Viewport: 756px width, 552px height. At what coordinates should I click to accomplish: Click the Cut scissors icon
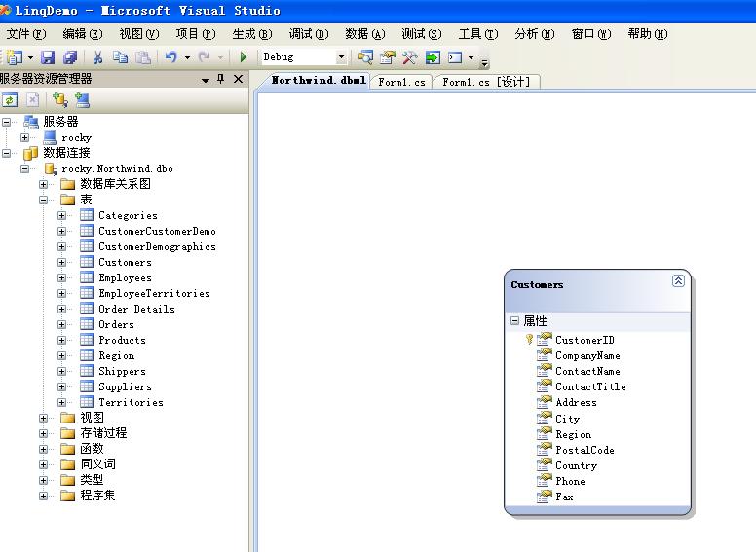(97, 57)
